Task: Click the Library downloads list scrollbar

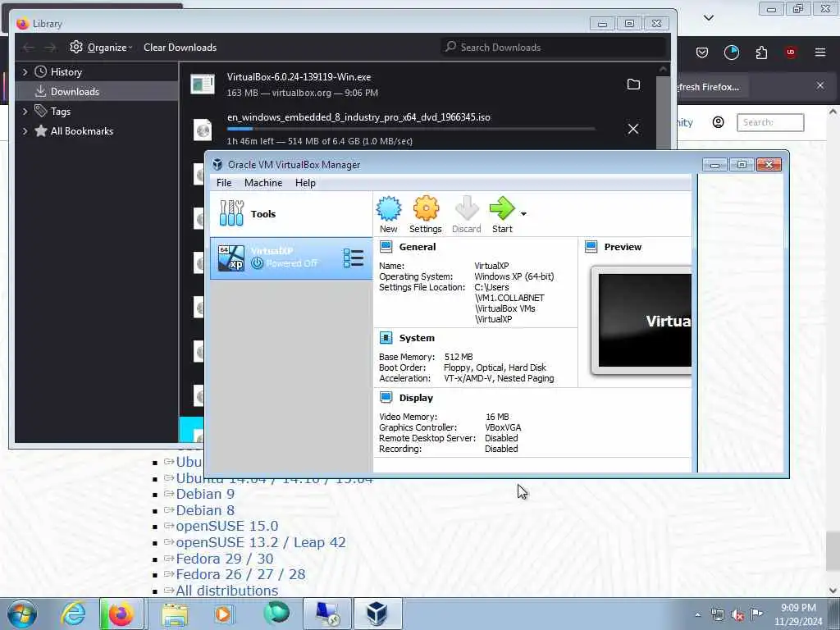Action: coord(663,112)
